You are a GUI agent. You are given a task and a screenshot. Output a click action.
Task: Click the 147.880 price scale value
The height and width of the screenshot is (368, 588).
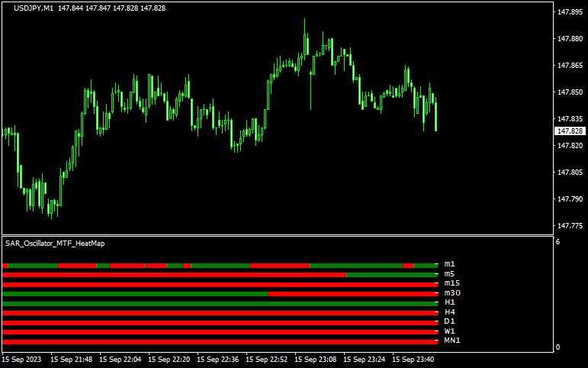(x=570, y=39)
